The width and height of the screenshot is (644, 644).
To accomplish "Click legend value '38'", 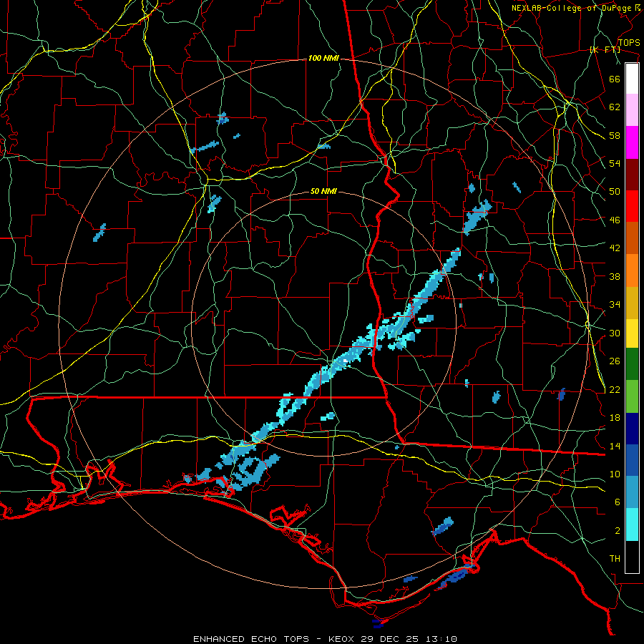I will [x=615, y=276].
